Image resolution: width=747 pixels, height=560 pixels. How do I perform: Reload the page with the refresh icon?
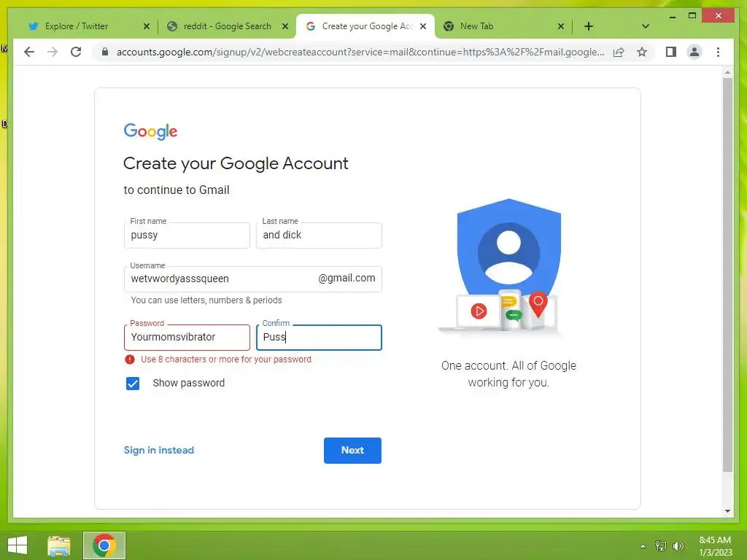tap(76, 52)
